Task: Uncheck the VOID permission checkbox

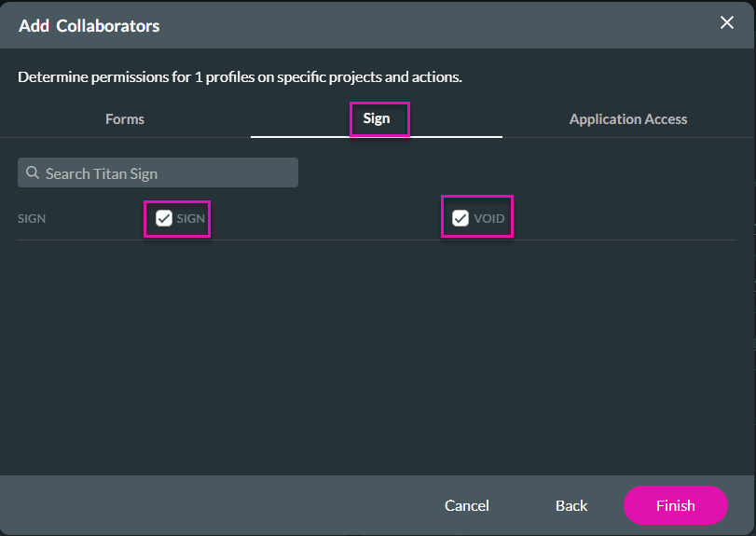Action: click(x=460, y=218)
